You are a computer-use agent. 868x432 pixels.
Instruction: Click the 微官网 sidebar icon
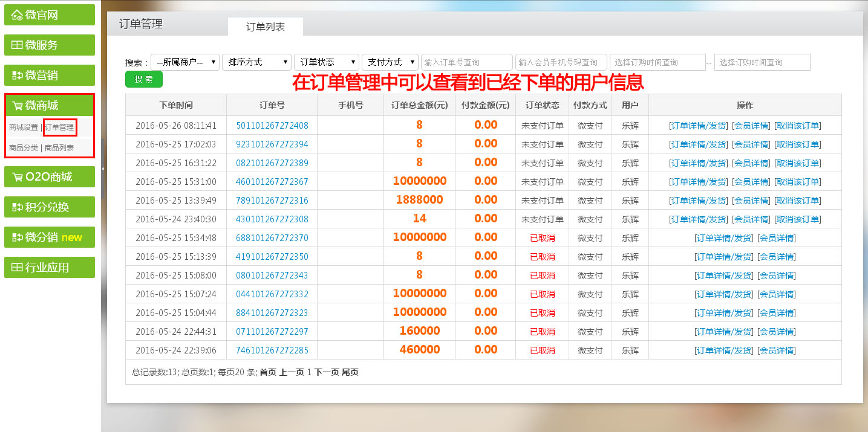17,15
